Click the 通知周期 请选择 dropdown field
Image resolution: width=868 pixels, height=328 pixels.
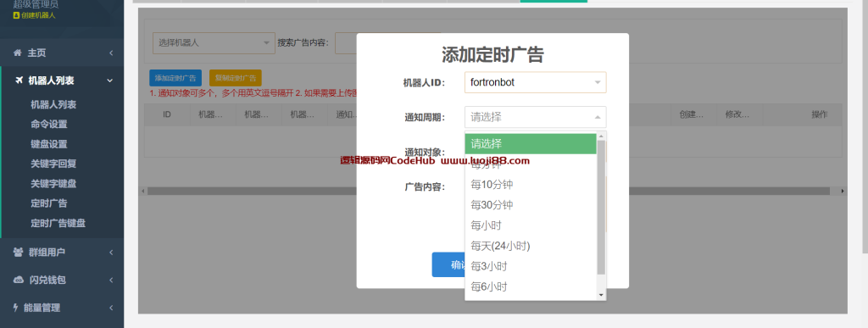pyautogui.click(x=536, y=117)
